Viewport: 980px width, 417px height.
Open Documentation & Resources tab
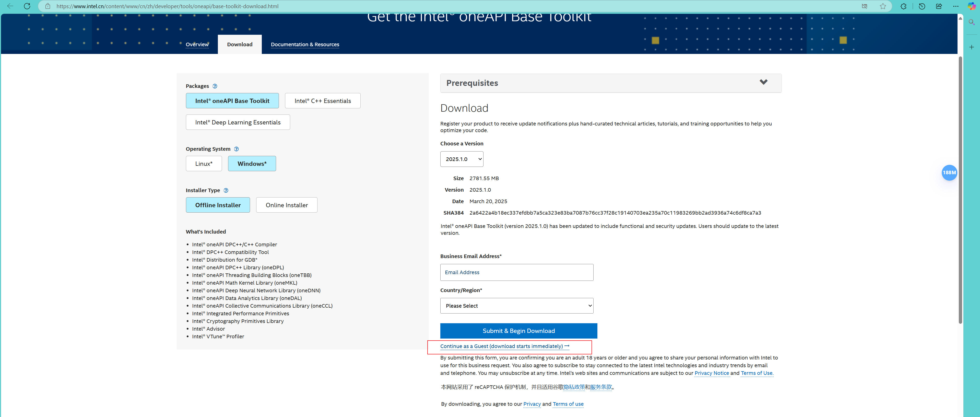click(x=305, y=44)
